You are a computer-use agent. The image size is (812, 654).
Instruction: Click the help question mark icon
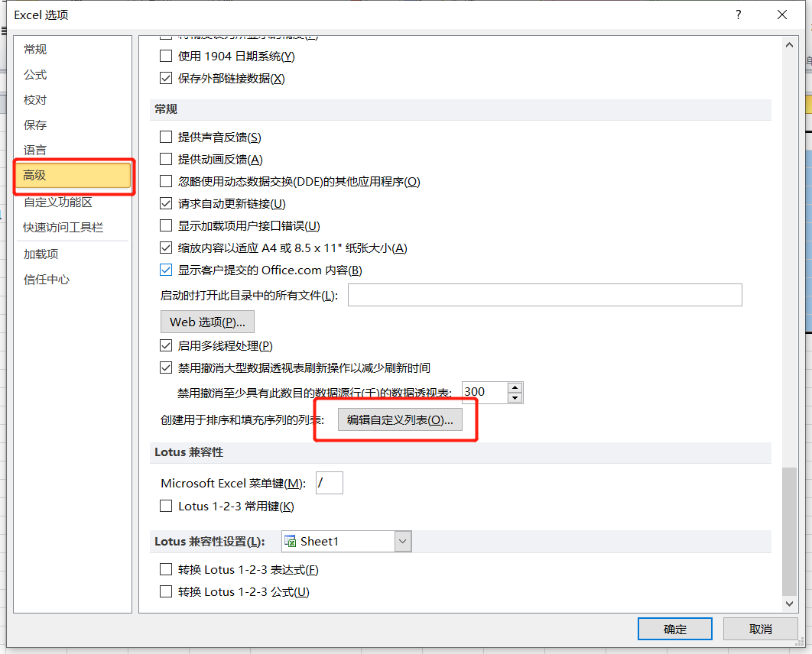coord(738,15)
